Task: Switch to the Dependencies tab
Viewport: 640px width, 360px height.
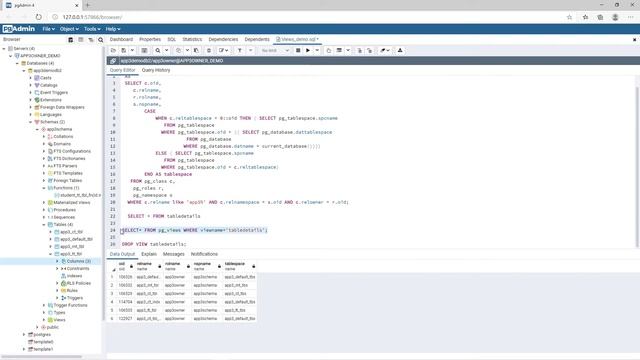Action: (223, 39)
